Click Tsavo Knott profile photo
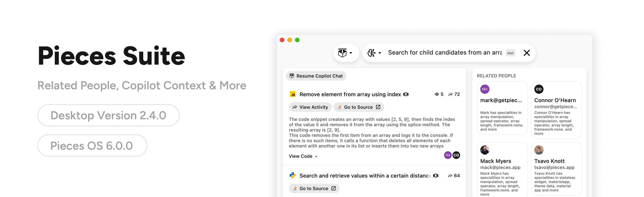The width and height of the screenshot is (644, 197). point(539,150)
